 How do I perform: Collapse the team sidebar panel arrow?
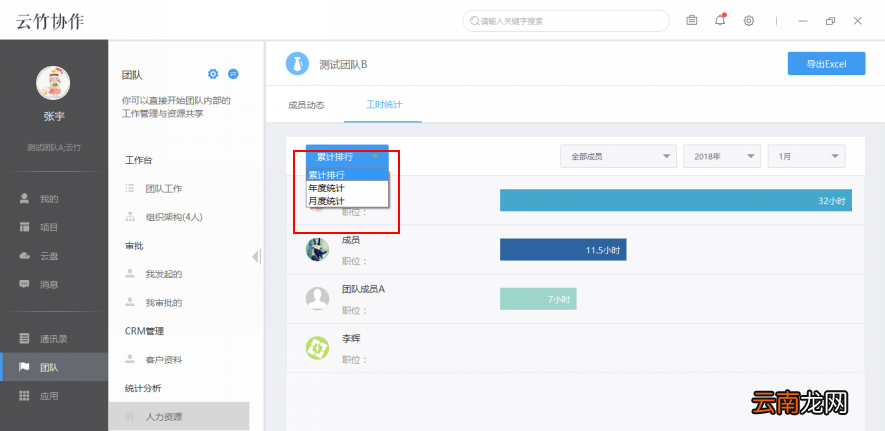(x=256, y=257)
